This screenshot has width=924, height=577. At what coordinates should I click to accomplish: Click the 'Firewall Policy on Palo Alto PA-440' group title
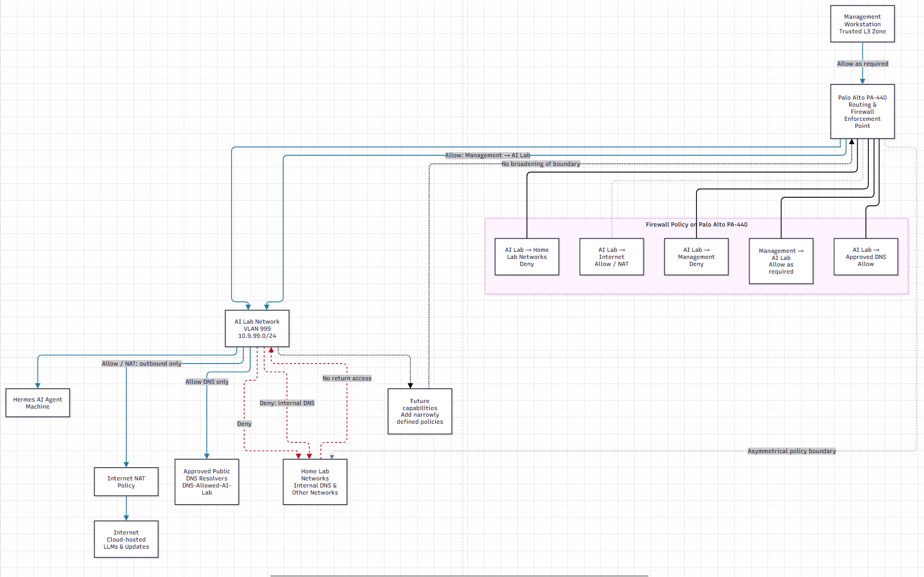(696, 225)
